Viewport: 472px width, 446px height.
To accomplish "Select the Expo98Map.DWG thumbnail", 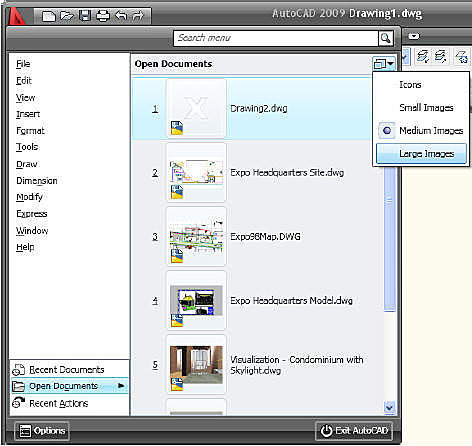I will point(196,237).
